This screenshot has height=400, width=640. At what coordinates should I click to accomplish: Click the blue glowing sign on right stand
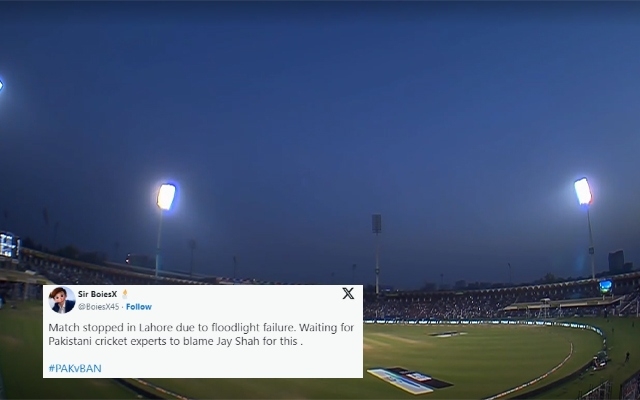[606, 286]
